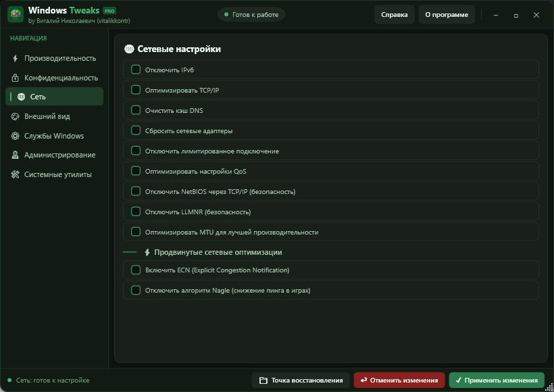
Task: Check Очистить кэш DNS option
Action: [136, 110]
